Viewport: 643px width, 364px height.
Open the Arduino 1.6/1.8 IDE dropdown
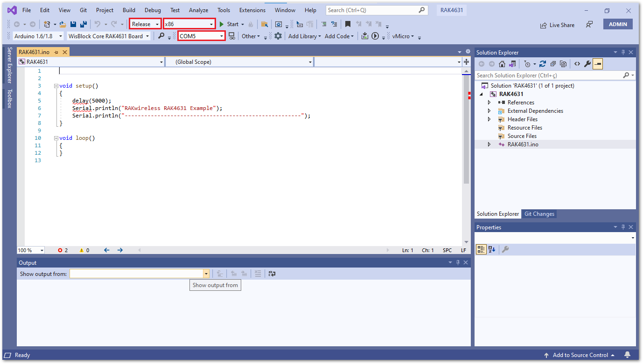point(39,36)
